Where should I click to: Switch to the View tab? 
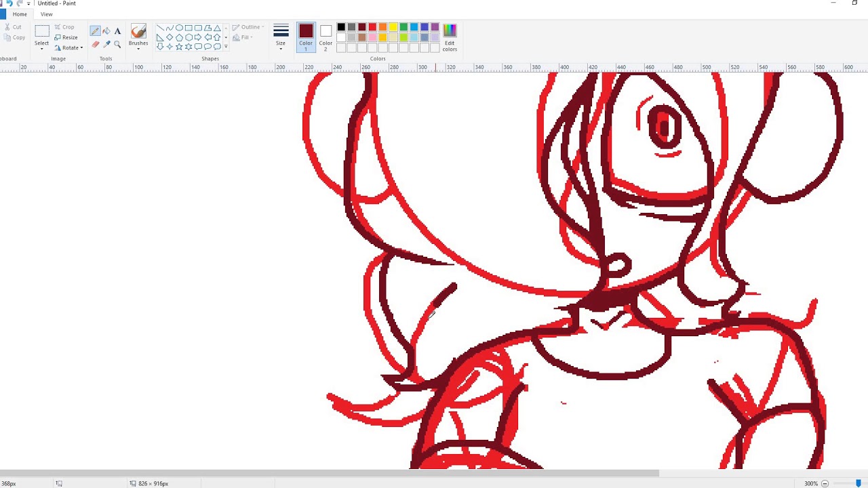46,14
